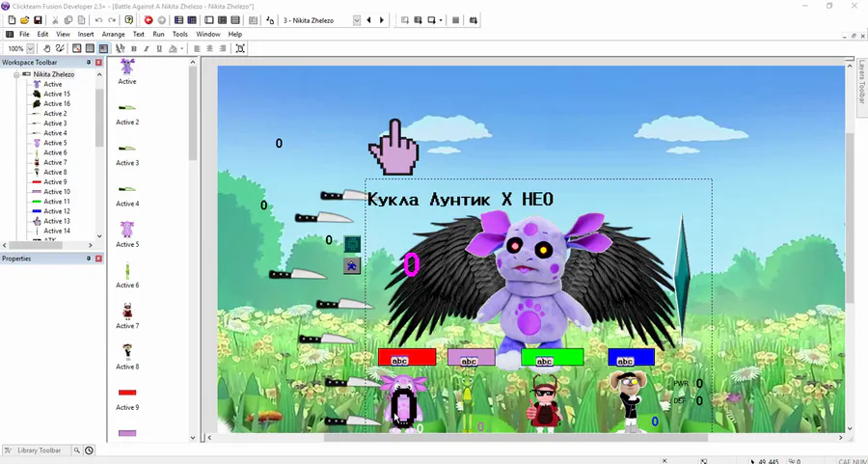Toggle italic text formatting
868x464 pixels.
(147, 48)
